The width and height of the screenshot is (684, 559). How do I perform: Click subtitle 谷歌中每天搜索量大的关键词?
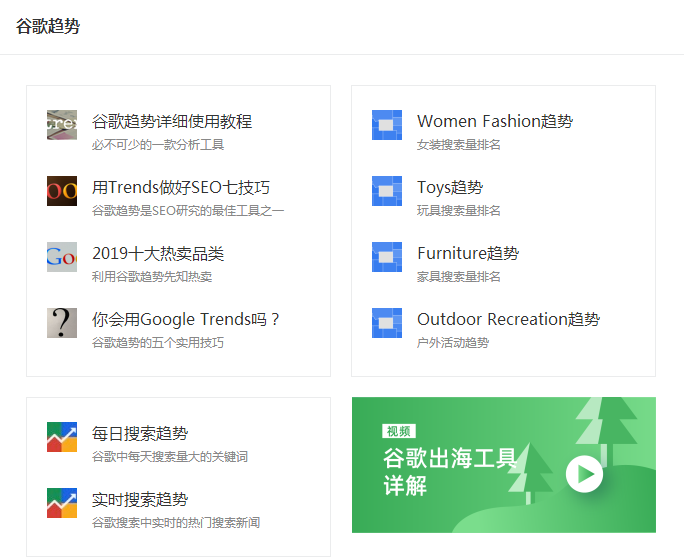(x=170, y=457)
